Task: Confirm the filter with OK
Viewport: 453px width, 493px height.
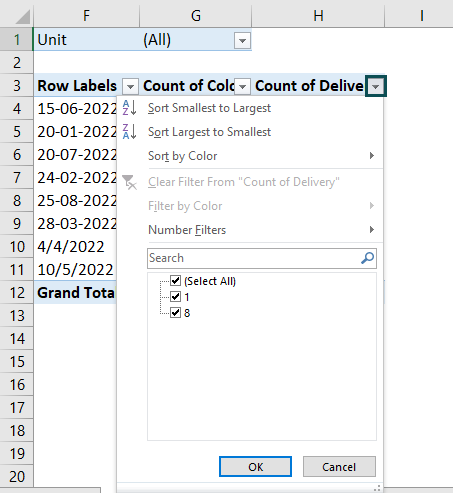Action: coord(255,467)
